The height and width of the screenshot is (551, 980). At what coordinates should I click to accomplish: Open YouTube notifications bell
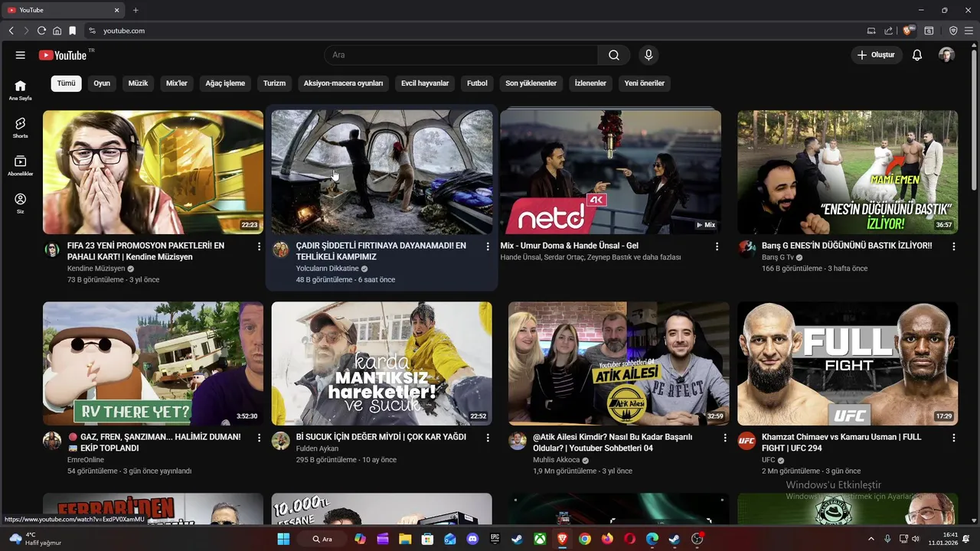pyautogui.click(x=917, y=55)
